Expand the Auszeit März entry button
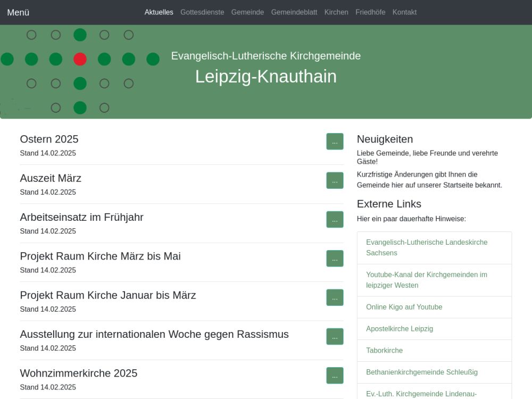532x399 pixels. click(x=335, y=180)
